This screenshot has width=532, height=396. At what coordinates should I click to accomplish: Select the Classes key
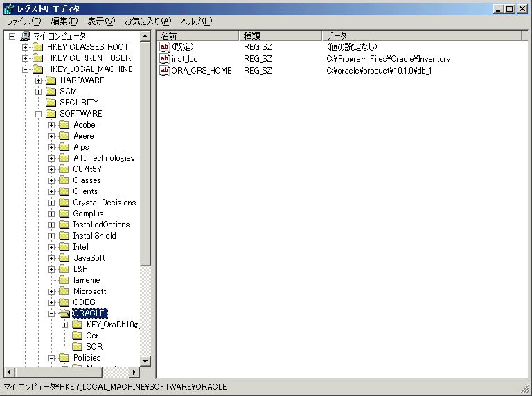pos(87,180)
